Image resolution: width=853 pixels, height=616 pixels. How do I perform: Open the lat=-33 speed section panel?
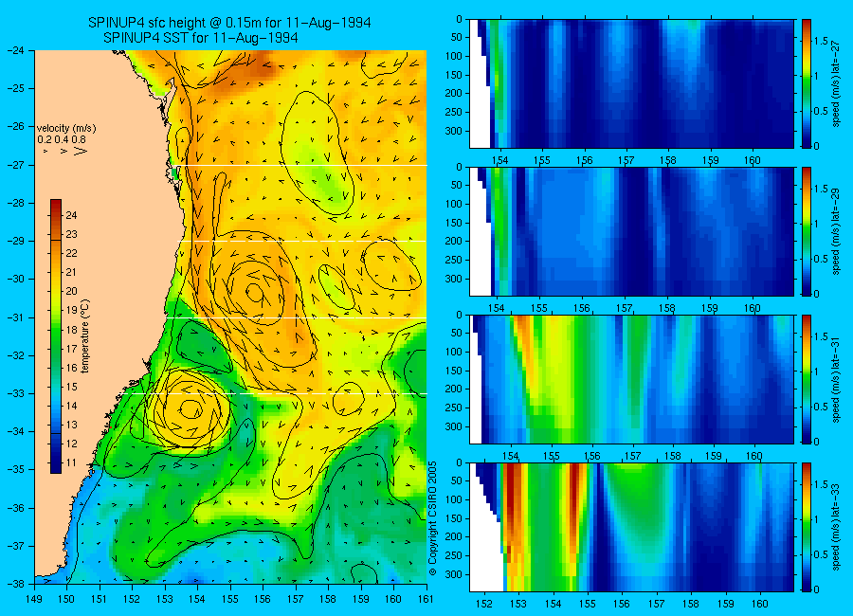pyautogui.click(x=631, y=527)
